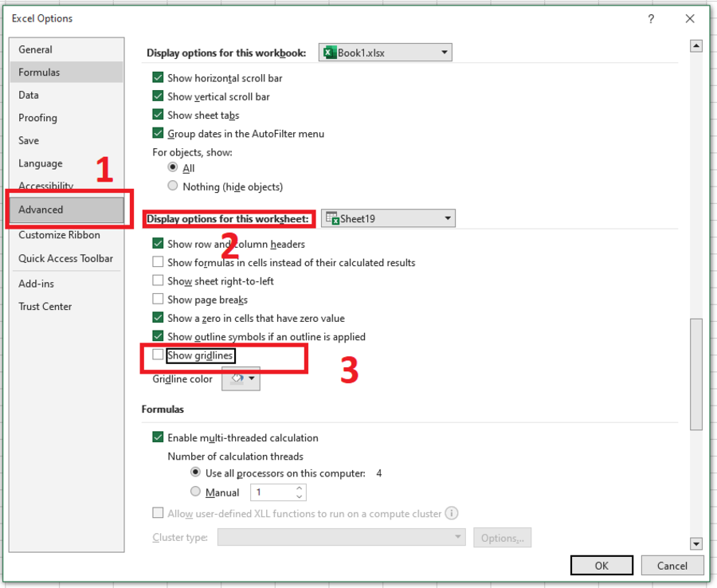Viewport: 717px width, 588px height.
Task: Open Quick Access Toolbar settings
Action: [x=66, y=258]
